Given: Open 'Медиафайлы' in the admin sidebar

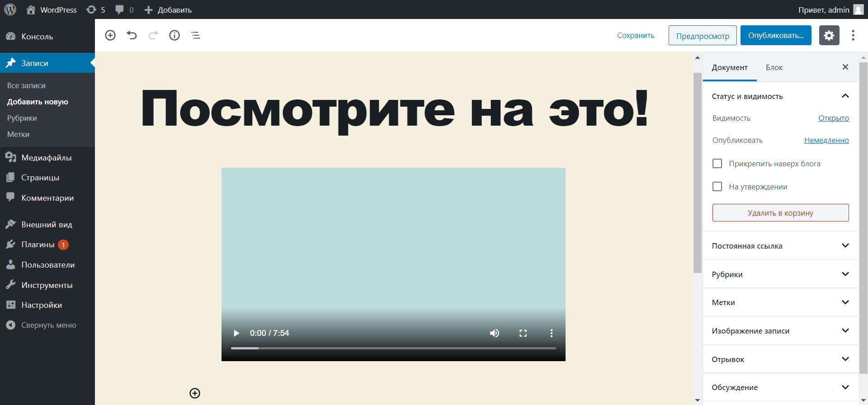Looking at the screenshot, I should [46, 158].
